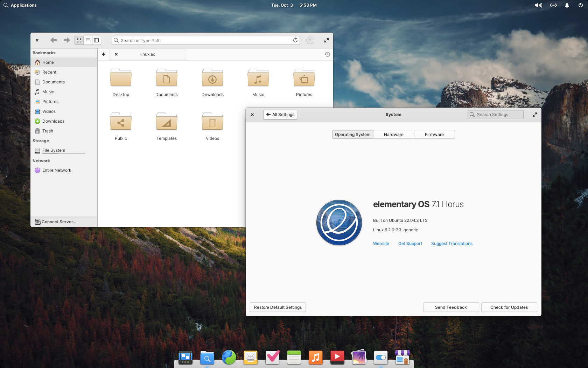
Task: Click the Search Settings field
Action: pos(496,115)
